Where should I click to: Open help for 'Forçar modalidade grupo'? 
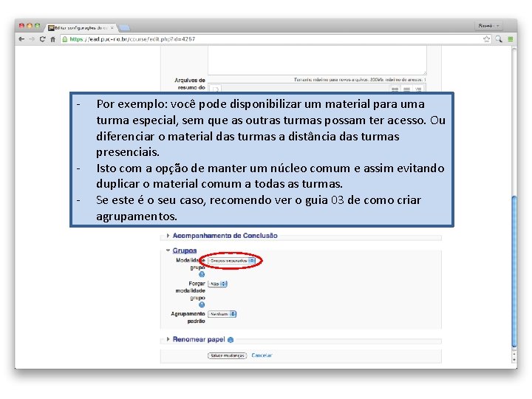point(202,304)
